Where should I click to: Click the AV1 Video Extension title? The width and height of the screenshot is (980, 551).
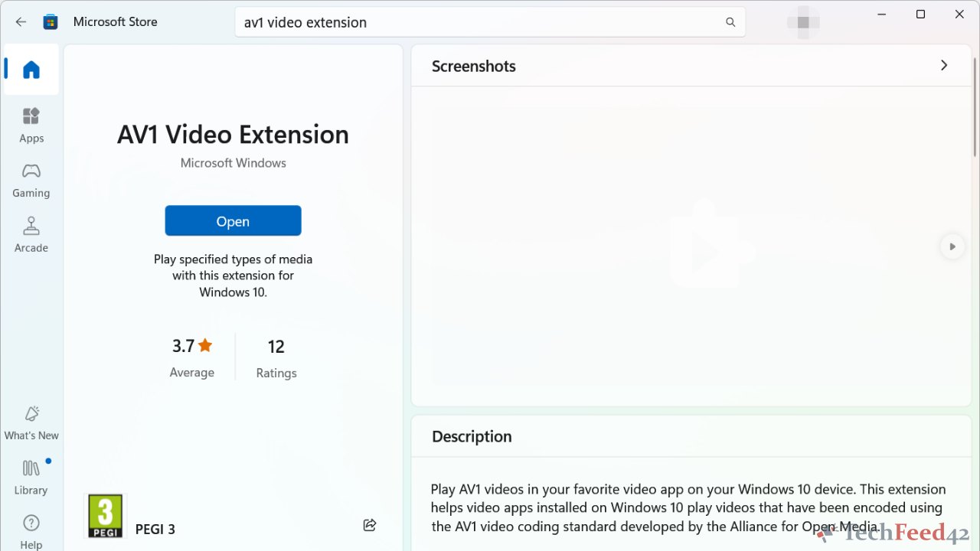click(x=233, y=135)
